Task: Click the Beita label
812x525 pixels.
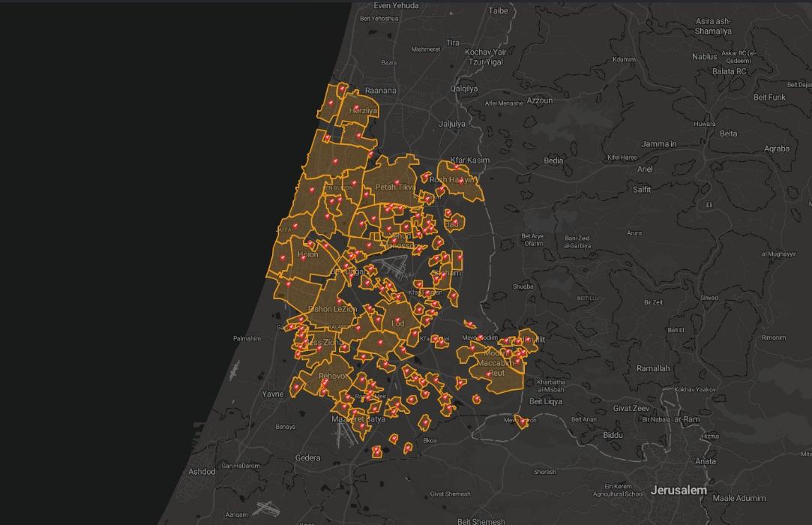Action: 728,133
